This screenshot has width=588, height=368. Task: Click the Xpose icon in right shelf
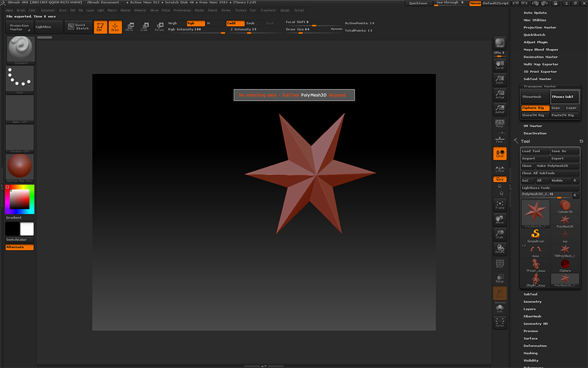coord(500,323)
